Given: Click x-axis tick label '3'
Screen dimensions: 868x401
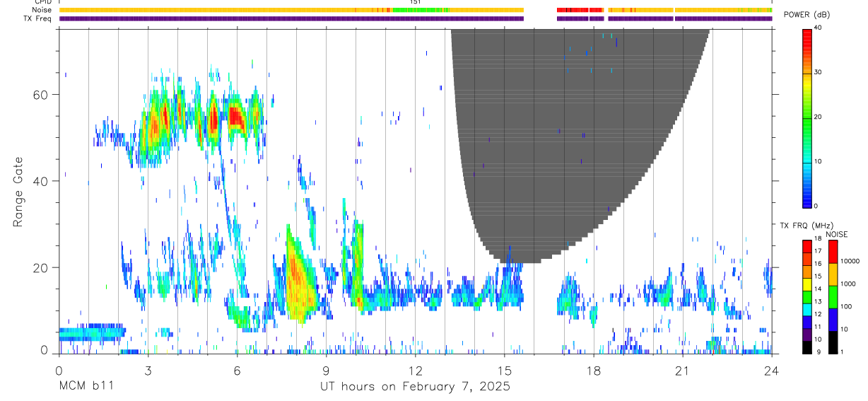Looking at the screenshot, I should [148, 371].
